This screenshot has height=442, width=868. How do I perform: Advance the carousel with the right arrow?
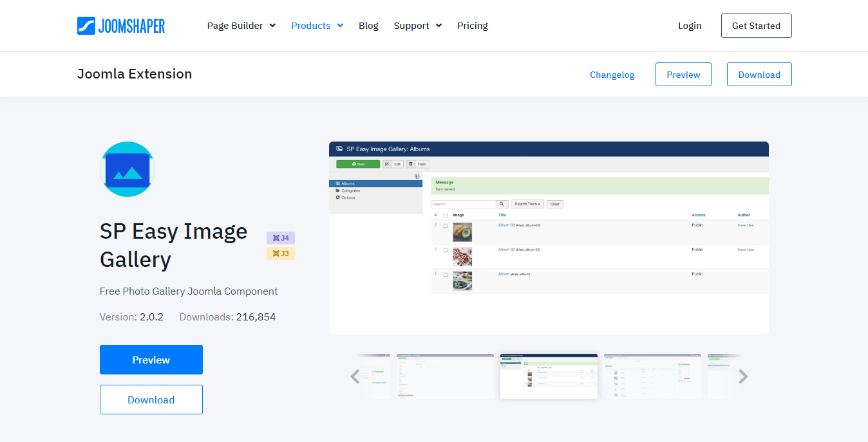[743, 376]
